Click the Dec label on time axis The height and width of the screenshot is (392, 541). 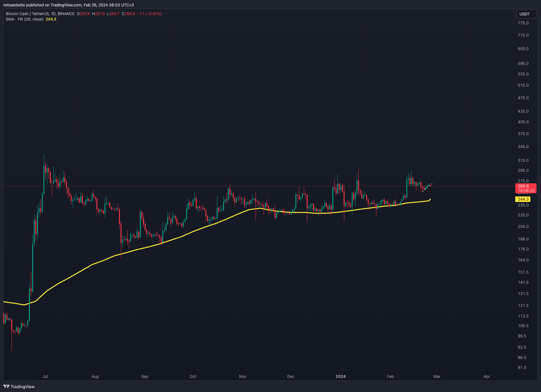tap(291, 377)
